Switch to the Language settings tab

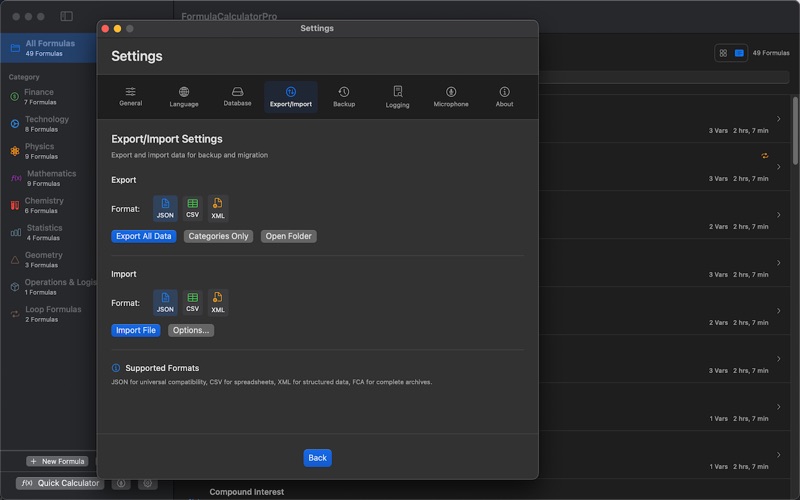click(184, 96)
